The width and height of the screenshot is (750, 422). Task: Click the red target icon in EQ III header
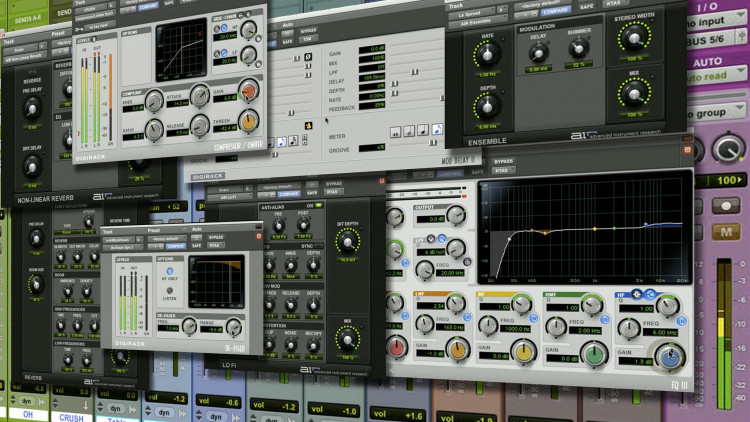pyautogui.click(x=687, y=150)
